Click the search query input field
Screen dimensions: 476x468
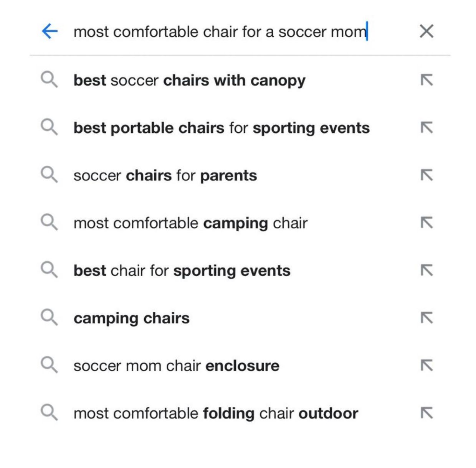pyautogui.click(x=220, y=31)
